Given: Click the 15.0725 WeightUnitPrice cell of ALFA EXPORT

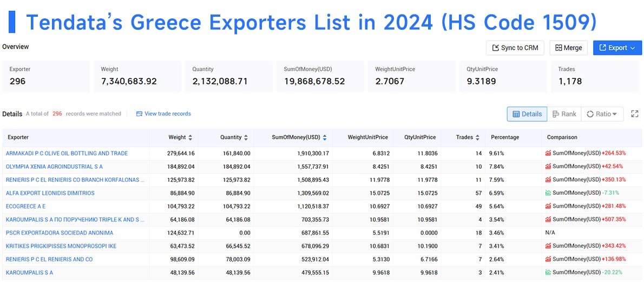Looking at the screenshot, I should coord(378,193).
